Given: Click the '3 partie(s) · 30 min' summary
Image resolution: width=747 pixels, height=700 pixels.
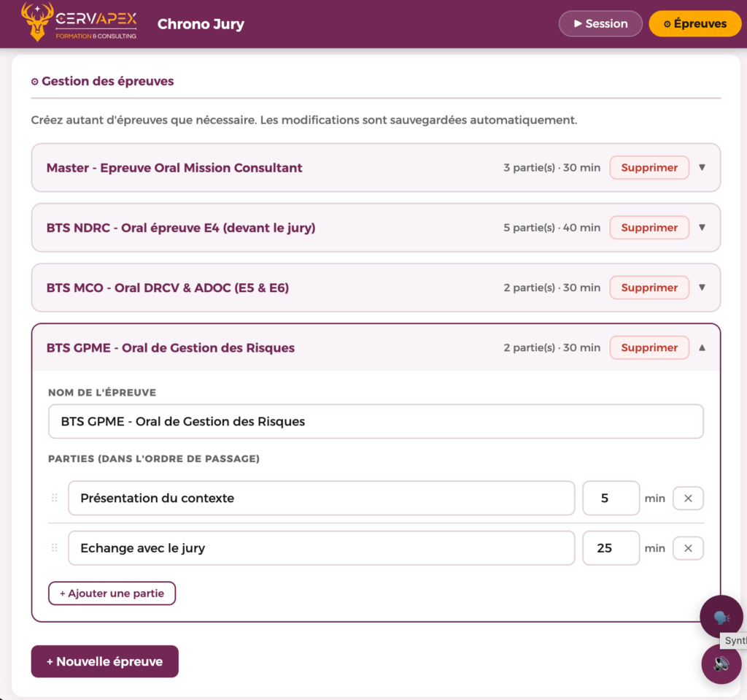Looking at the screenshot, I should 551,168.
